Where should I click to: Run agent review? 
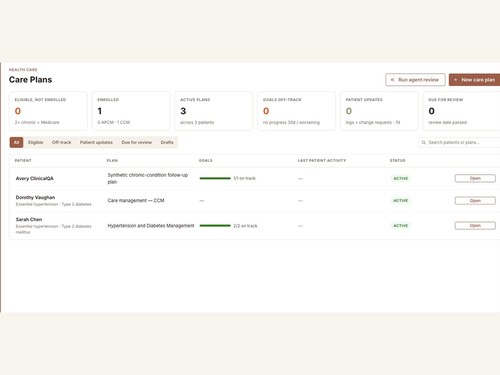[x=415, y=80]
